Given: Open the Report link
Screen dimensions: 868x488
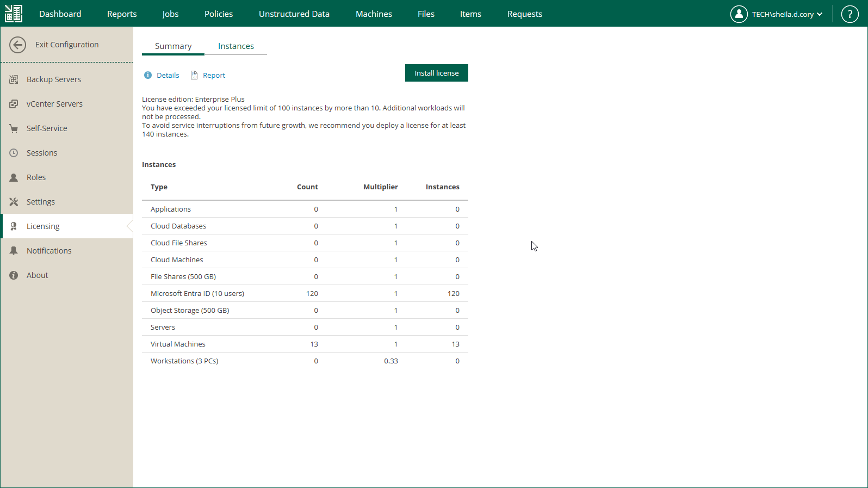Looking at the screenshot, I should (x=214, y=76).
